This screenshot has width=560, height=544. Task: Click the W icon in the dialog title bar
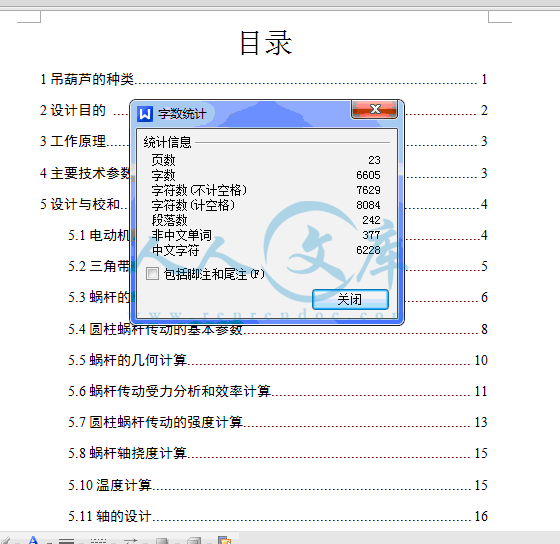click(x=145, y=114)
